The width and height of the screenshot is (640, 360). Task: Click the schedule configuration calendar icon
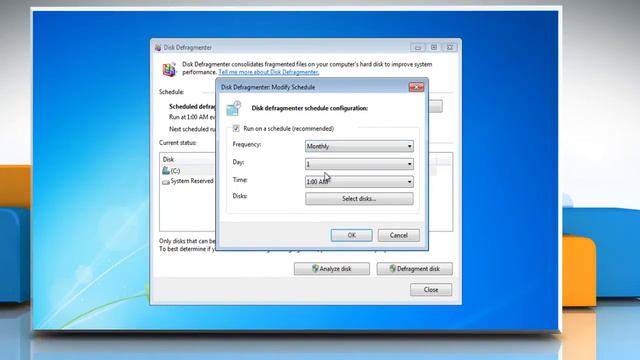coord(234,109)
